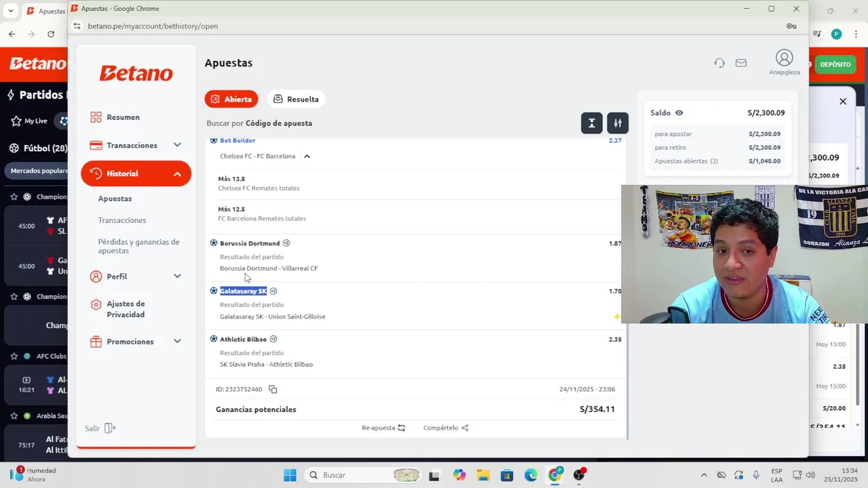Click the info icon beside Borussia Dortmund
The image size is (868, 488).
pos(286,243)
